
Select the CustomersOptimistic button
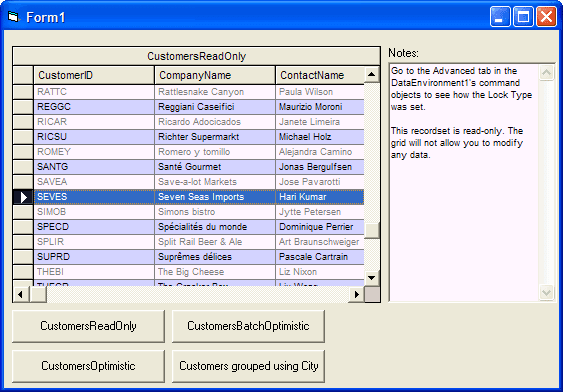(x=88, y=366)
